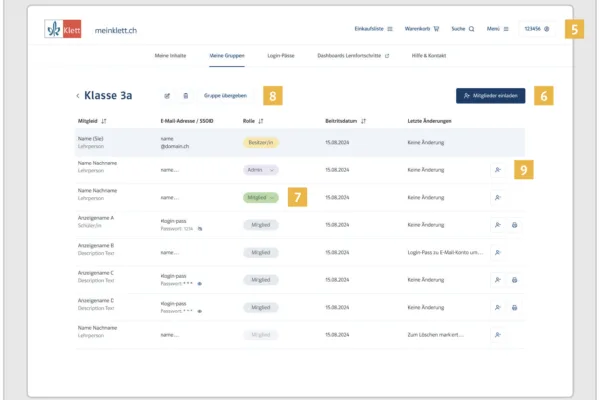Viewport: 600px width, 400px height.
Task: Click remove-member icon in the Admin row
Action: (x=497, y=170)
